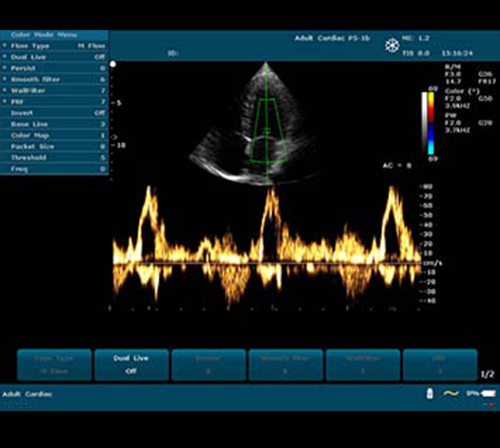
Task: Open the Color Map setting row
Action: (x=54, y=135)
